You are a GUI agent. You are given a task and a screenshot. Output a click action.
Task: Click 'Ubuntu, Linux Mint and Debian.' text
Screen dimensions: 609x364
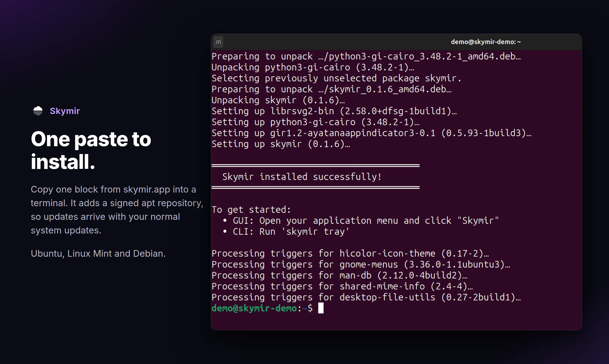coord(98,253)
